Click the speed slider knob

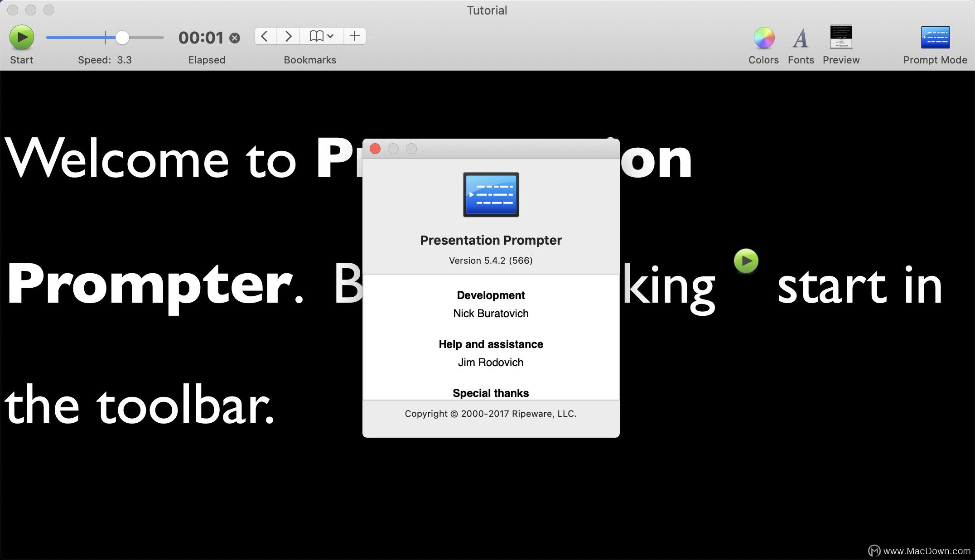(122, 38)
